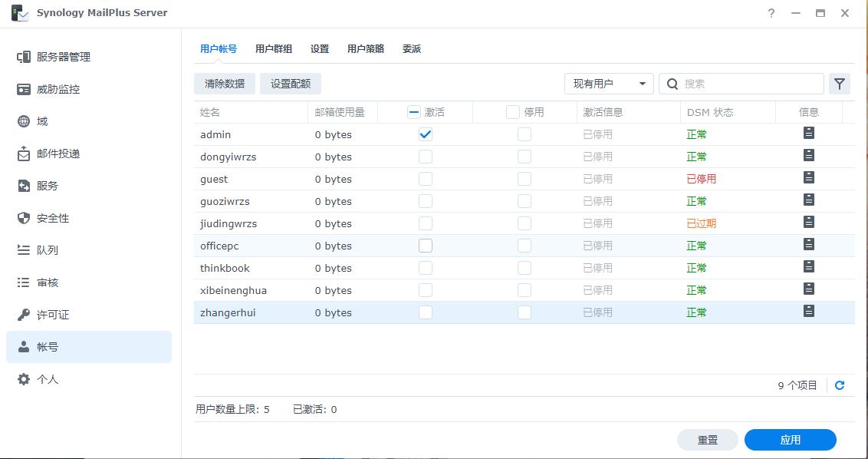Open the 现有用户 dropdown

coord(608,84)
